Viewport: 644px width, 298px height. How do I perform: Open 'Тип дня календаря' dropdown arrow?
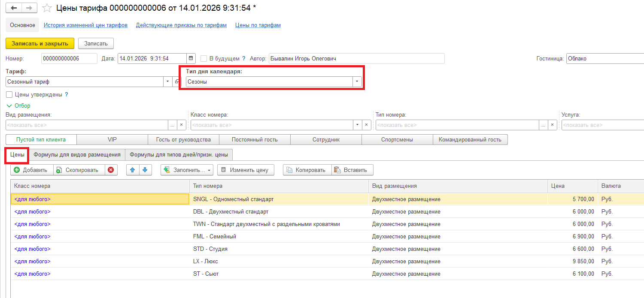pos(357,81)
